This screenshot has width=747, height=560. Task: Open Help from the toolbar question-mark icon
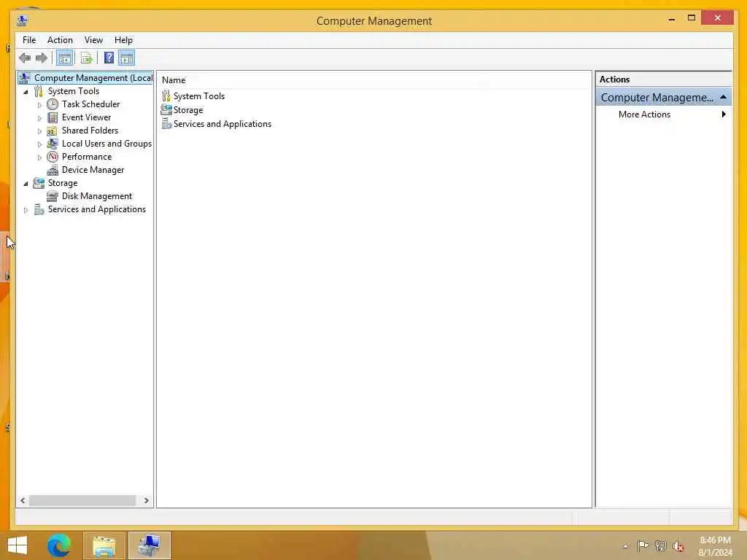click(109, 58)
